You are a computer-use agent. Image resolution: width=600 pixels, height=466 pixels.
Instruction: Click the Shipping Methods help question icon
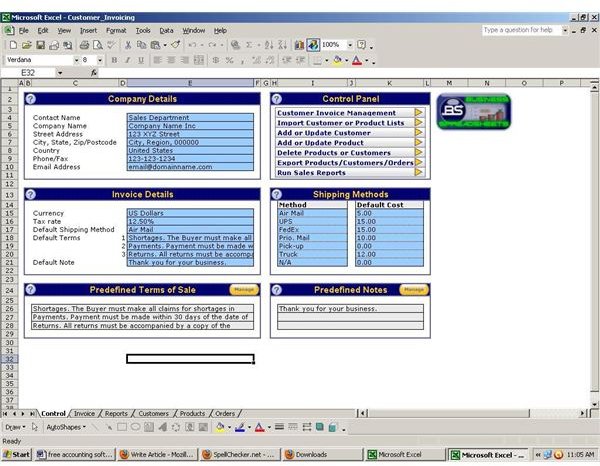277,194
